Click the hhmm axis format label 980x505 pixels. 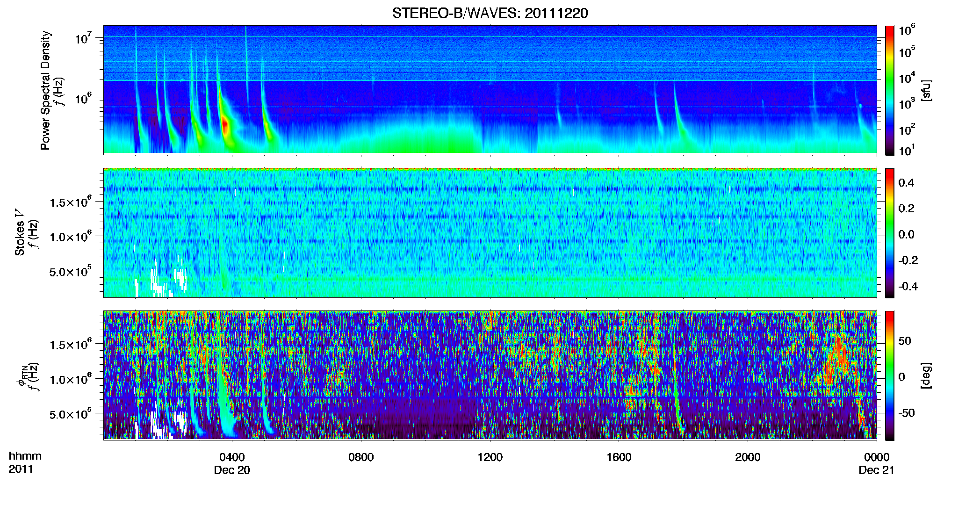[25, 456]
